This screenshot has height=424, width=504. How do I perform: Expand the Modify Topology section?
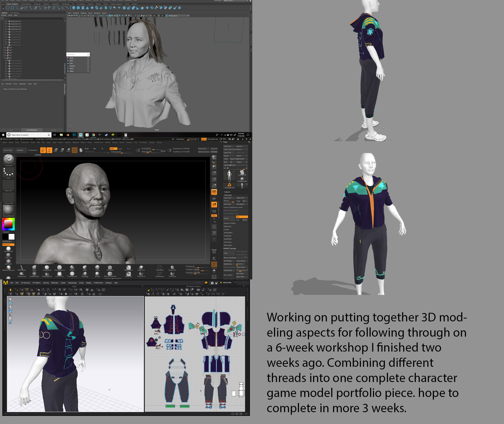230,248
